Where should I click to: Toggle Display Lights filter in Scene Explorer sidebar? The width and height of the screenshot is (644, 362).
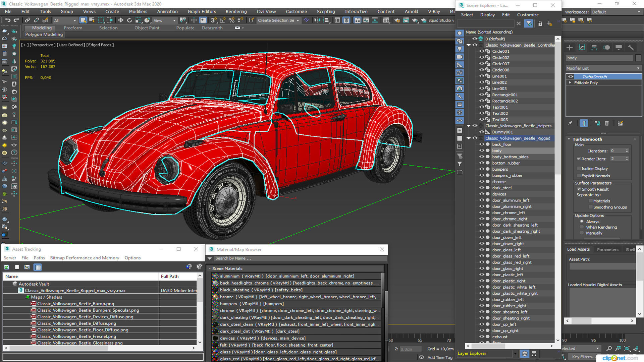click(460, 49)
